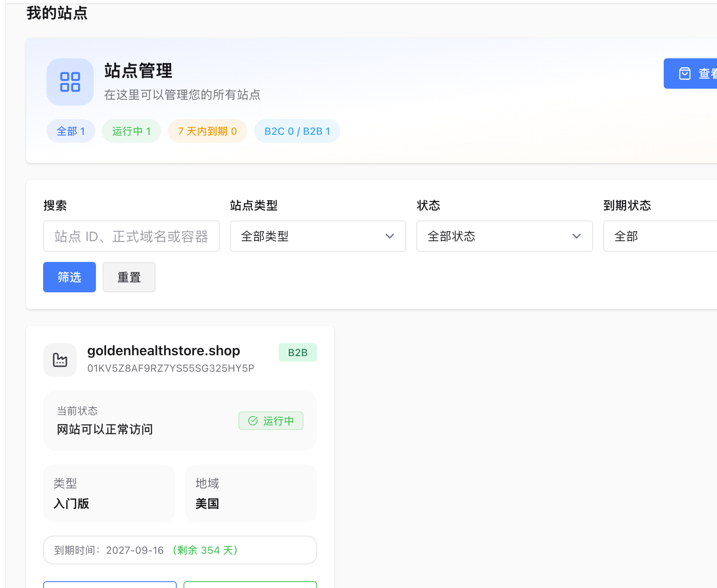Click the expiry date 2027-09-16

[135, 550]
